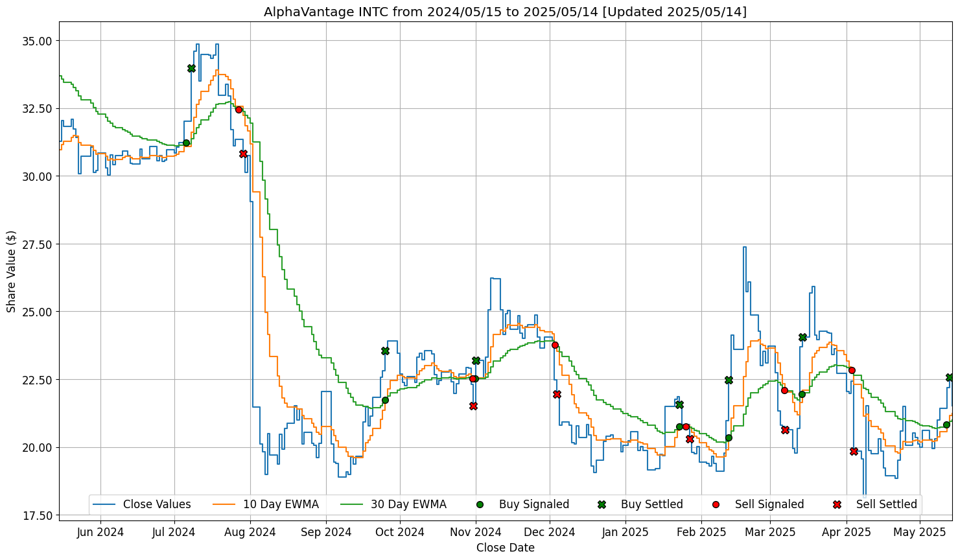Click the September 2024 Buy Signaled marker
The image size is (958, 560).
pos(385,400)
